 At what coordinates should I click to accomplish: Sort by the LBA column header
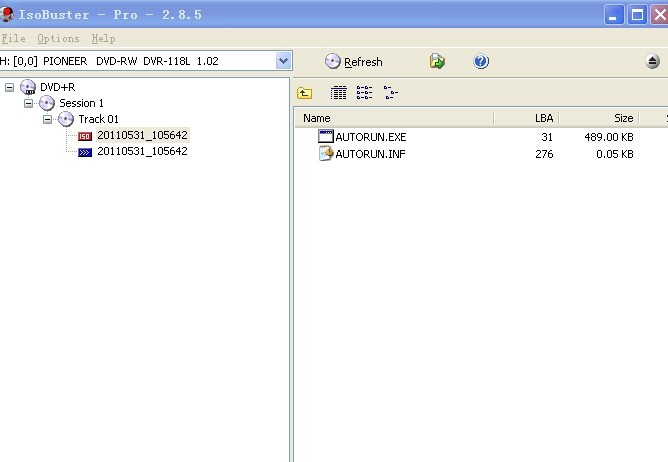(x=526, y=118)
